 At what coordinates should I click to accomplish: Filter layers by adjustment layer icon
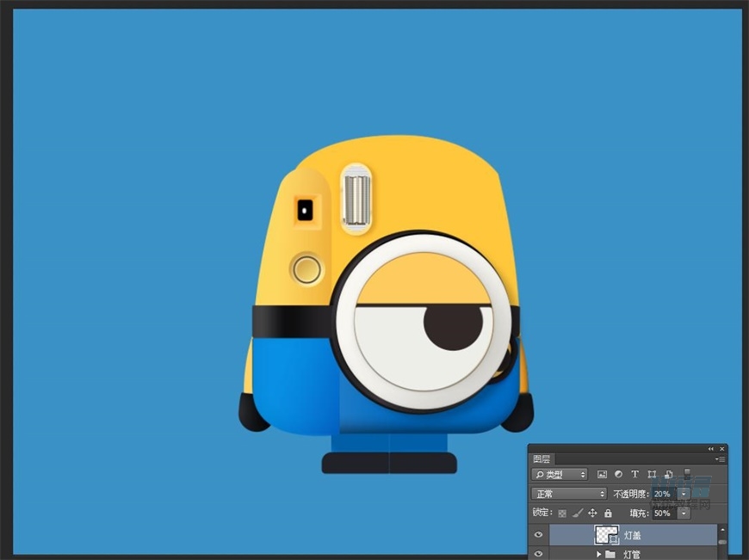point(618,474)
